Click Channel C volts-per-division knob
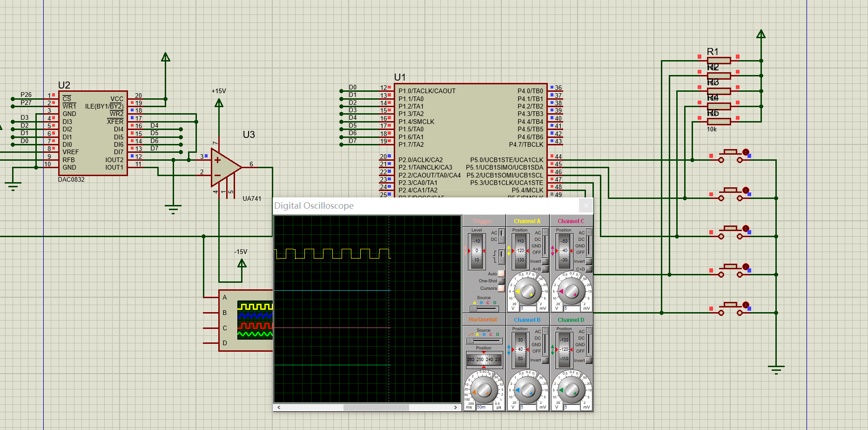868x430 pixels. point(572,291)
